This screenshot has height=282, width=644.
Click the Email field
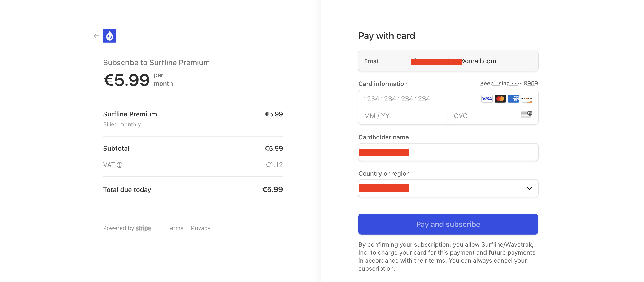click(448, 61)
